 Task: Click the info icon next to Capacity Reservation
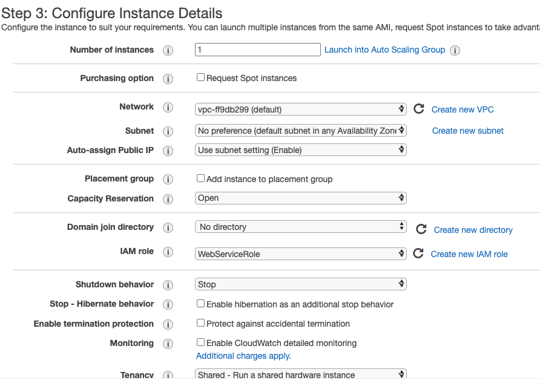(x=168, y=199)
